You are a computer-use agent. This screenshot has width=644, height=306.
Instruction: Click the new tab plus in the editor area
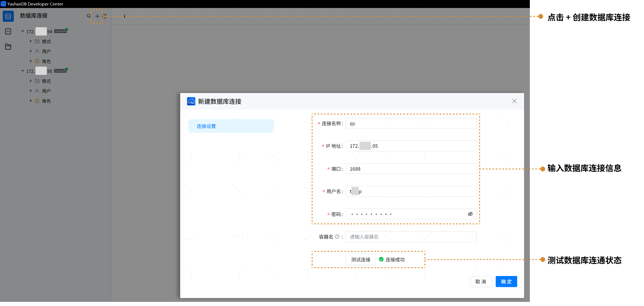(x=125, y=17)
